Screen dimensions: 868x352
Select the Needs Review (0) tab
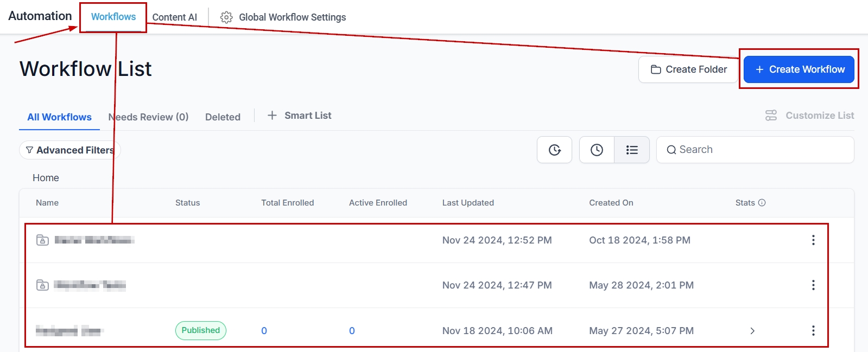pyautogui.click(x=148, y=117)
